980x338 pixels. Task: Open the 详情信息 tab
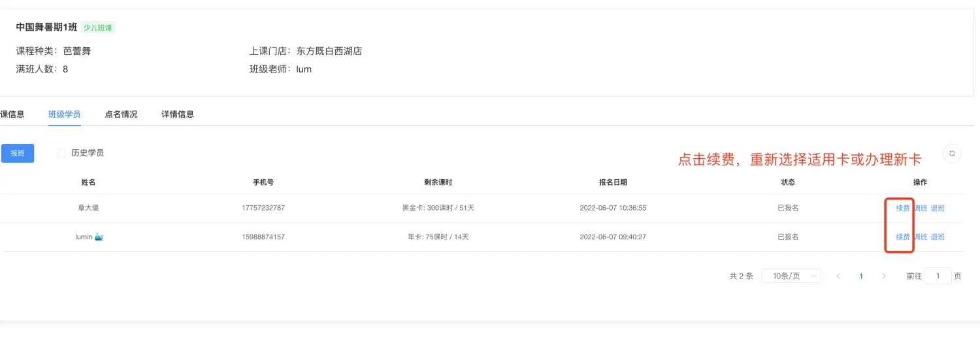click(178, 114)
